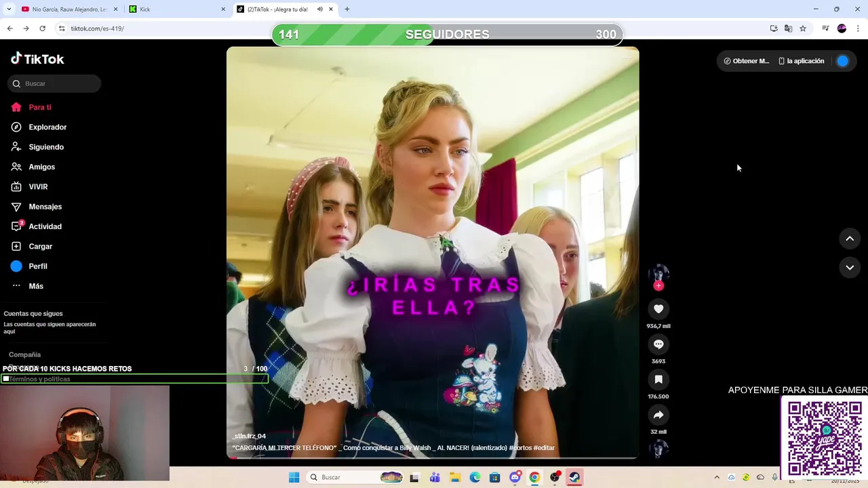
Task: Open the sound disc at bottom of action column
Action: (x=658, y=449)
